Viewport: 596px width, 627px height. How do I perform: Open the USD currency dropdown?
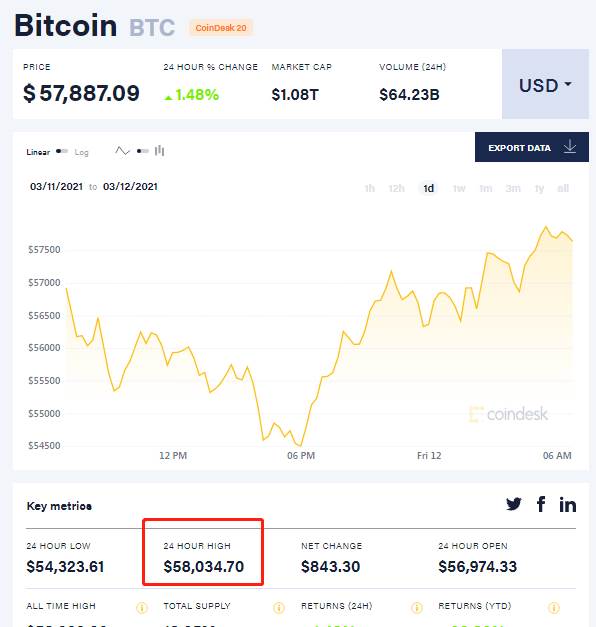tap(545, 84)
